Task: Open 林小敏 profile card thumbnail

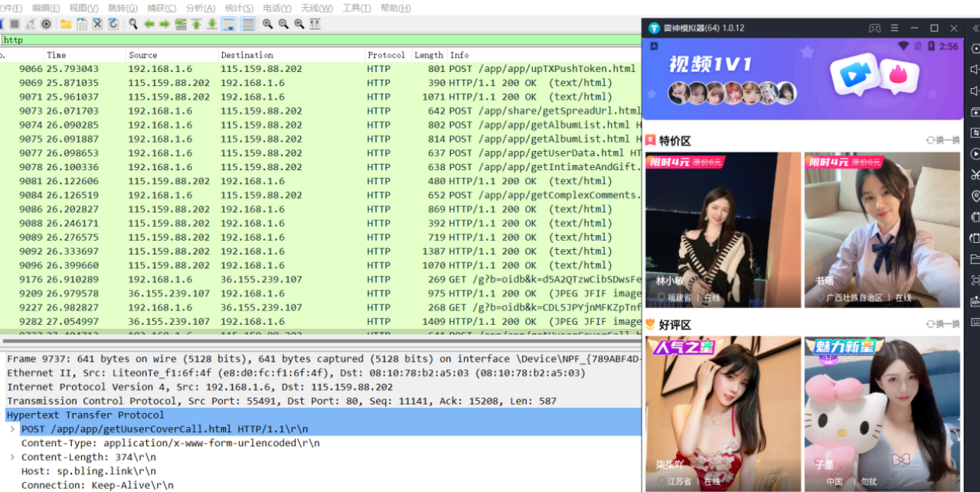Action: tap(724, 230)
